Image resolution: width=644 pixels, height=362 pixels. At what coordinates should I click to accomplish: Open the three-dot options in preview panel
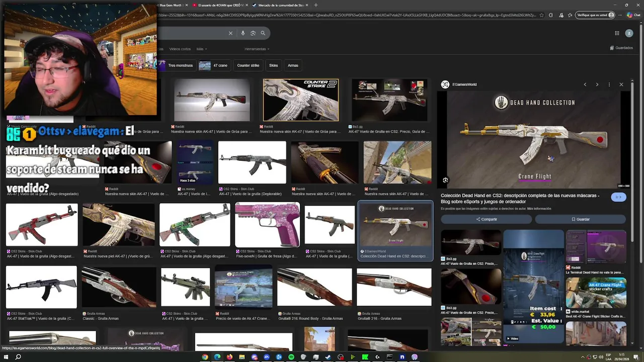click(x=609, y=84)
